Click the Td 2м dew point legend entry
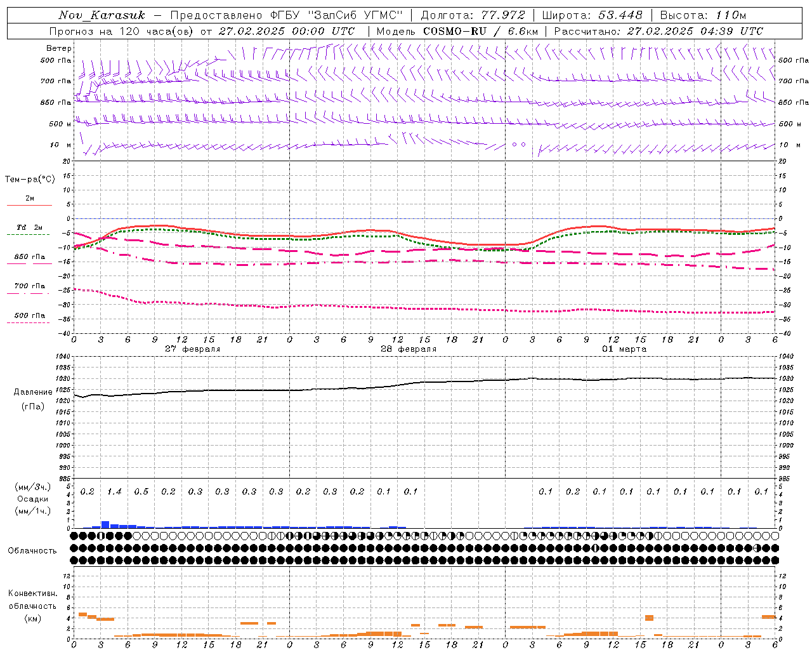The height and width of the screenshot is (650, 812). pyautogui.click(x=29, y=227)
